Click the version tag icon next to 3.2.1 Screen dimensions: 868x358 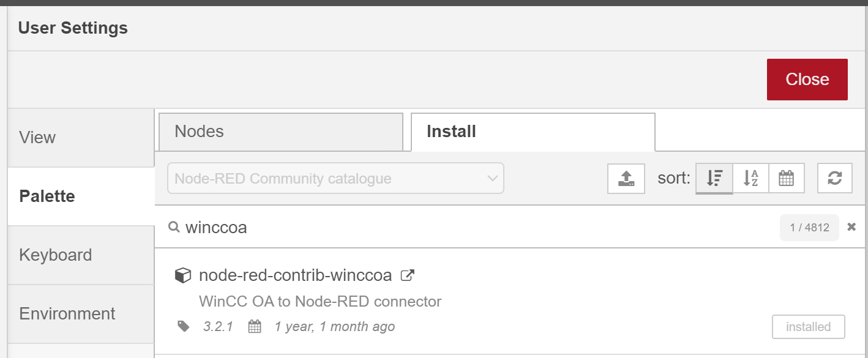[184, 326]
